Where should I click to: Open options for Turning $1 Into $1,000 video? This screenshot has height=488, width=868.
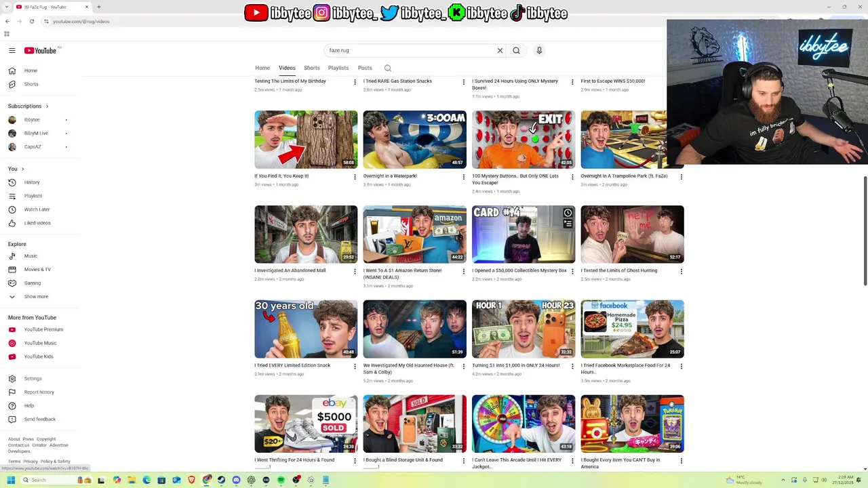572,367
